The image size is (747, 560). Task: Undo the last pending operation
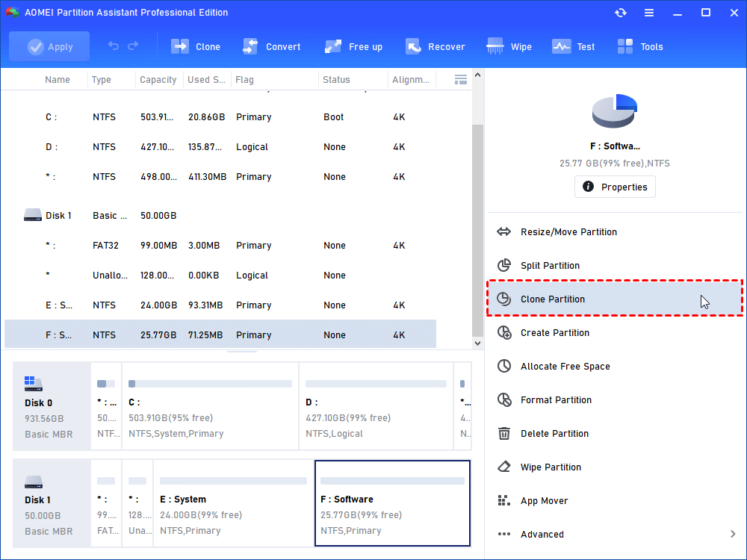click(114, 46)
